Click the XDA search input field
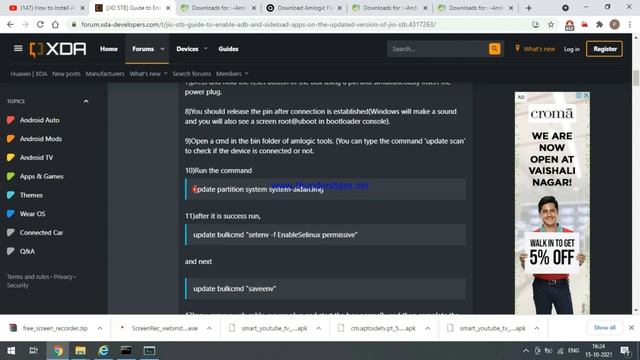Viewport: 640px width, 360px height. coord(437,49)
